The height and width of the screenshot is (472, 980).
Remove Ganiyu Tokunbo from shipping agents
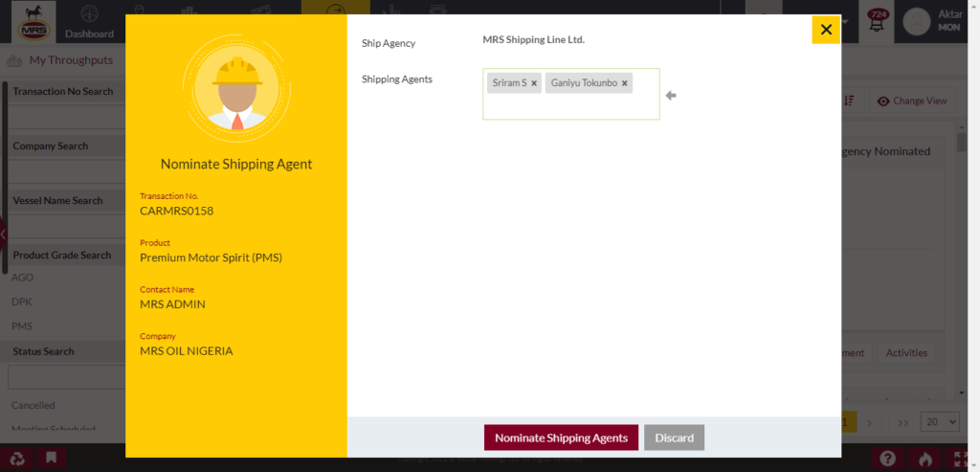[x=624, y=83]
